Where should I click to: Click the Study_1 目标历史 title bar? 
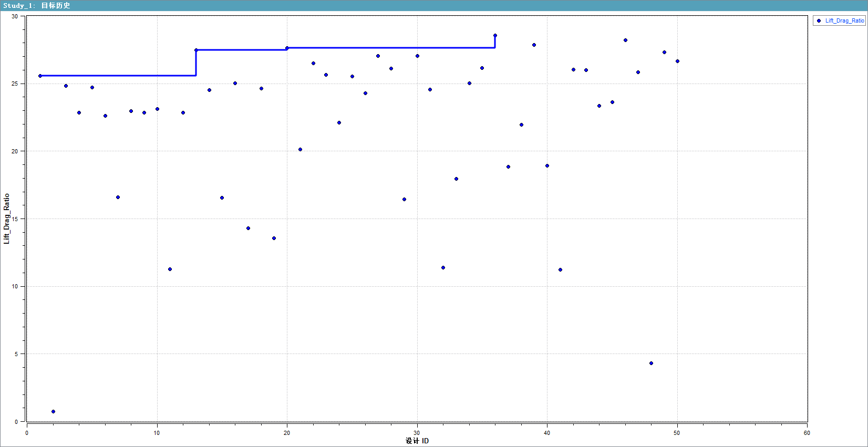pos(434,5)
